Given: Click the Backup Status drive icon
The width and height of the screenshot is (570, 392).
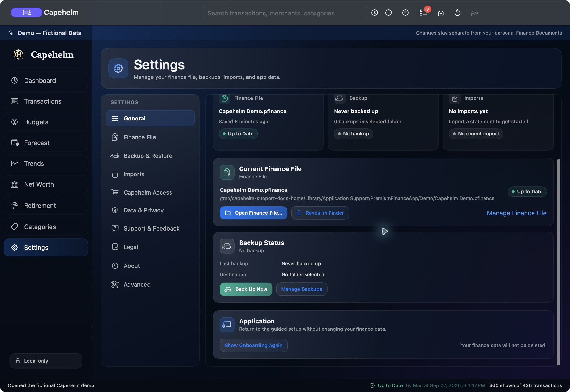Looking at the screenshot, I should tap(227, 246).
